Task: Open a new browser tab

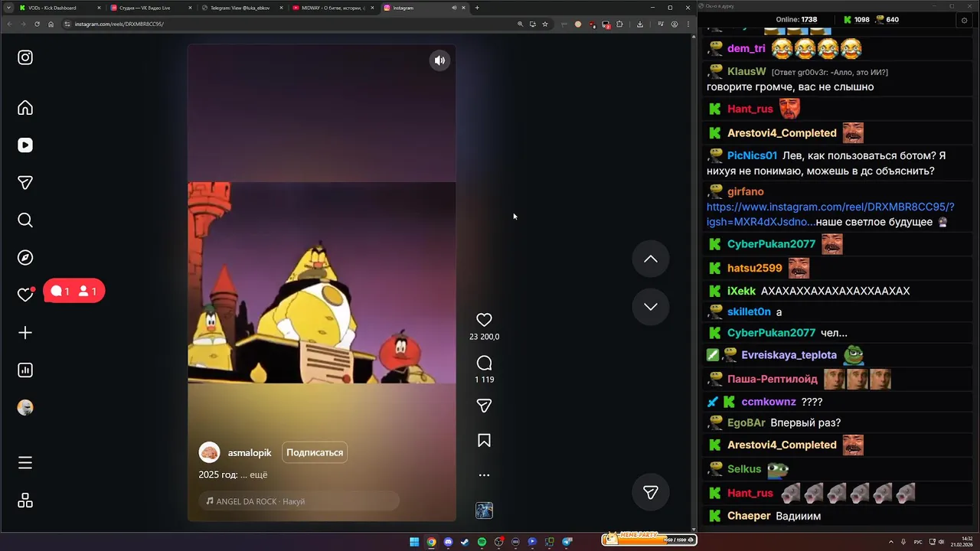Action: tap(477, 8)
